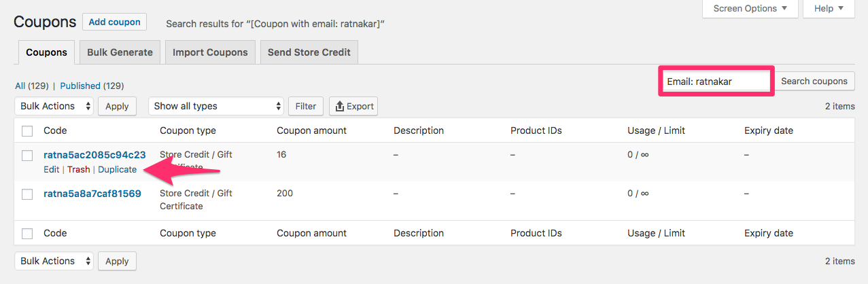868x284 pixels.
Task: Click Trash link under first coupon
Action: click(78, 169)
